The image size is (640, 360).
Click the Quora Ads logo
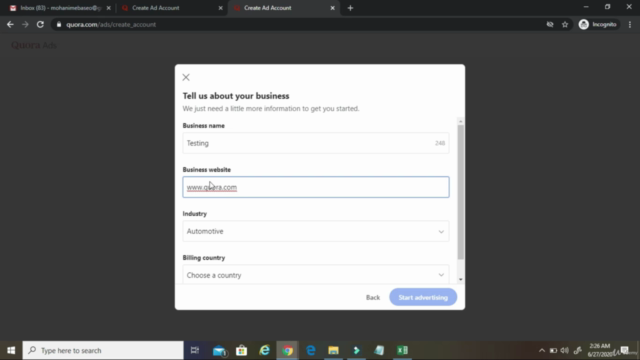[x=34, y=45]
